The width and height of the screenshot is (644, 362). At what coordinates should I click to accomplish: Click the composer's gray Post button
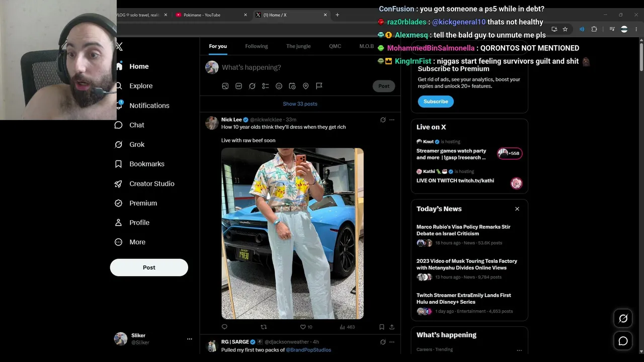pyautogui.click(x=384, y=86)
